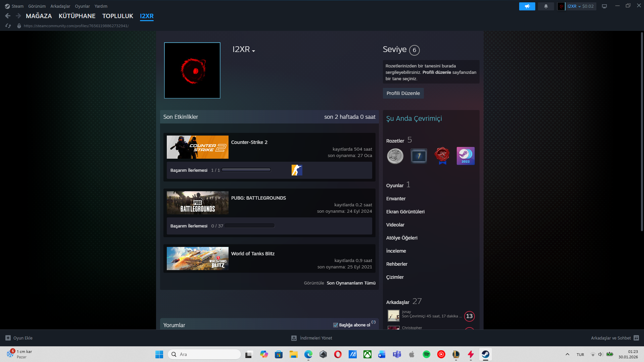This screenshot has width=644, height=362.
Task: Click the I2XR profile avatar image
Action: 192,70
